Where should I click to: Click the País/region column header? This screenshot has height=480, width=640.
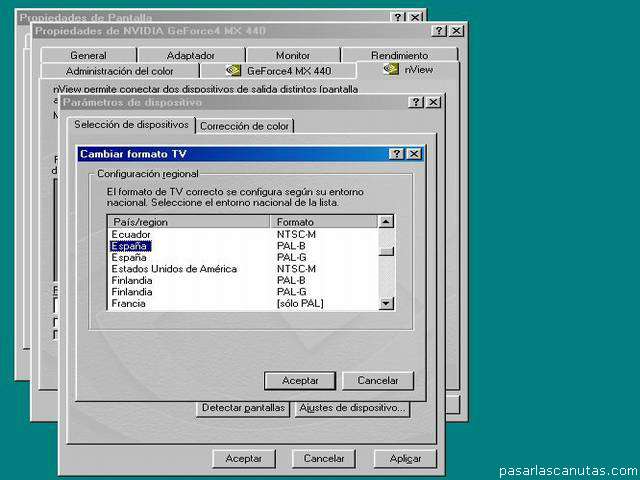[188, 221]
